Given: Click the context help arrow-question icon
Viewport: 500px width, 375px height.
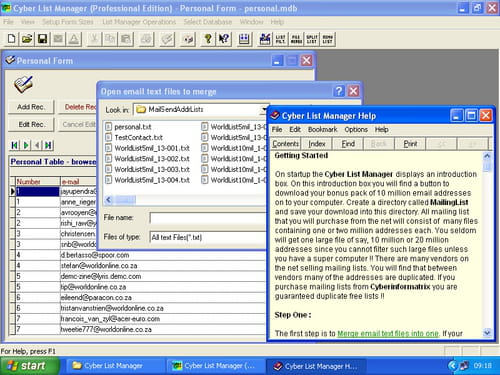Looking at the screenshot, I should pos(224,39).
